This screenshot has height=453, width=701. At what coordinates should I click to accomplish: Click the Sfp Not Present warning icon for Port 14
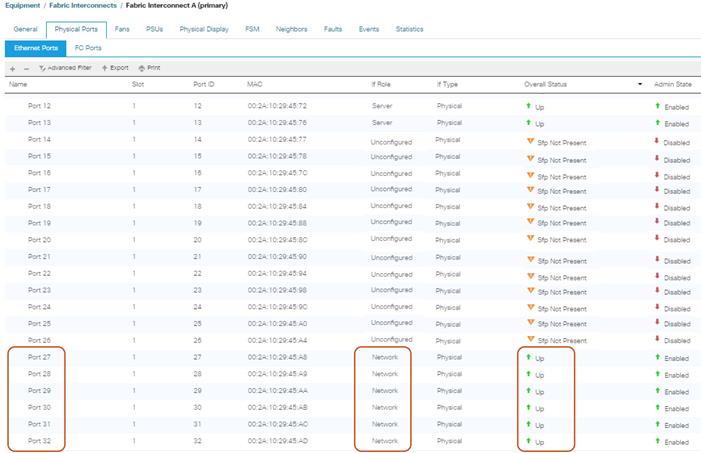click(530, 141)
